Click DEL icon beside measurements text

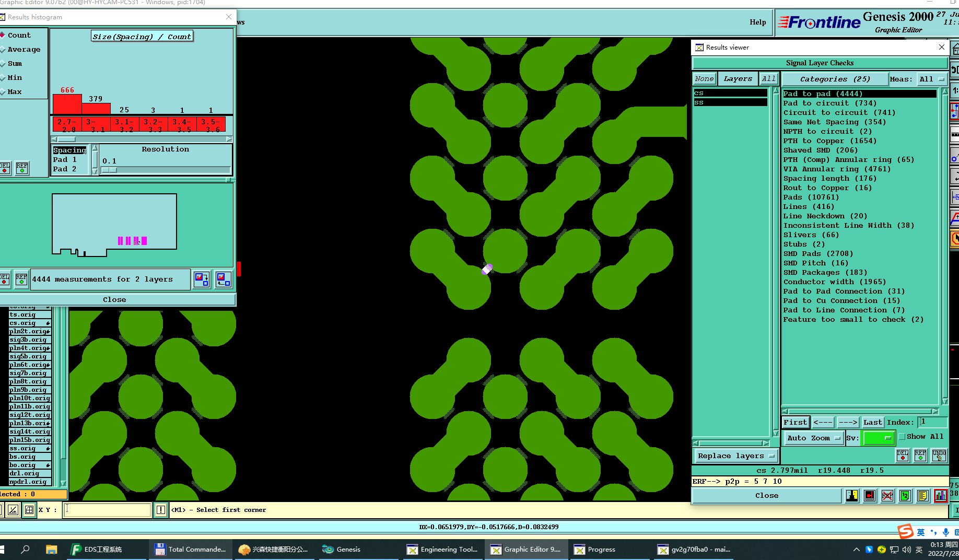pyautogui.click(x=4, y=279)
